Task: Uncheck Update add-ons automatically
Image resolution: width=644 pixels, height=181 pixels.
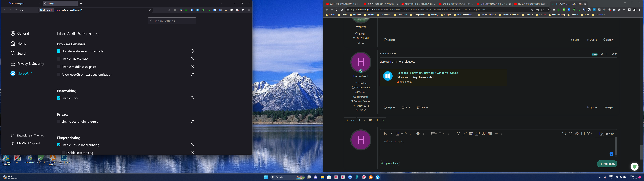Action: point(59,51)
